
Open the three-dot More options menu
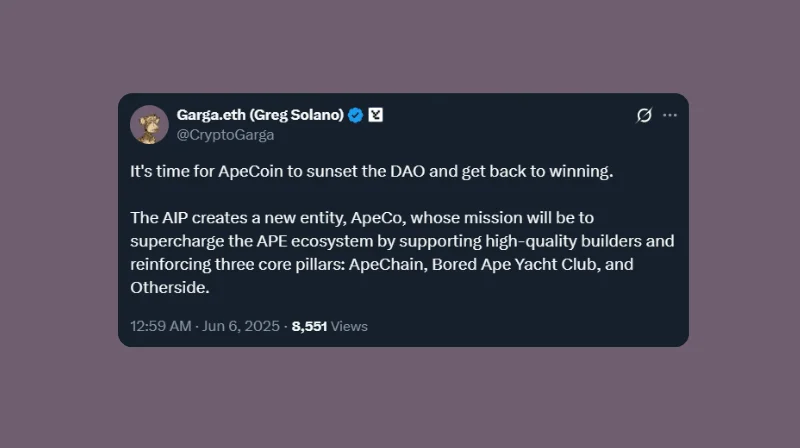670,115
